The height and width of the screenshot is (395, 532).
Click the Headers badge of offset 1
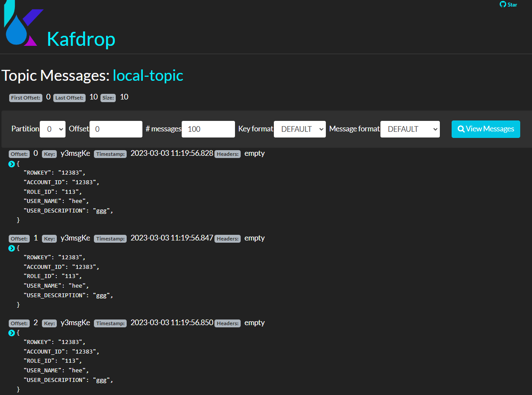(228, 239)
